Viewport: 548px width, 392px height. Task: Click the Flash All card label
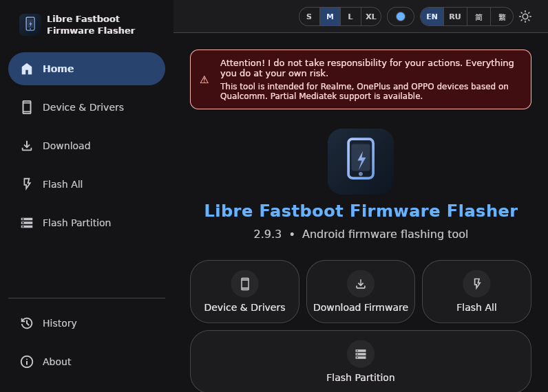point(476,307)
